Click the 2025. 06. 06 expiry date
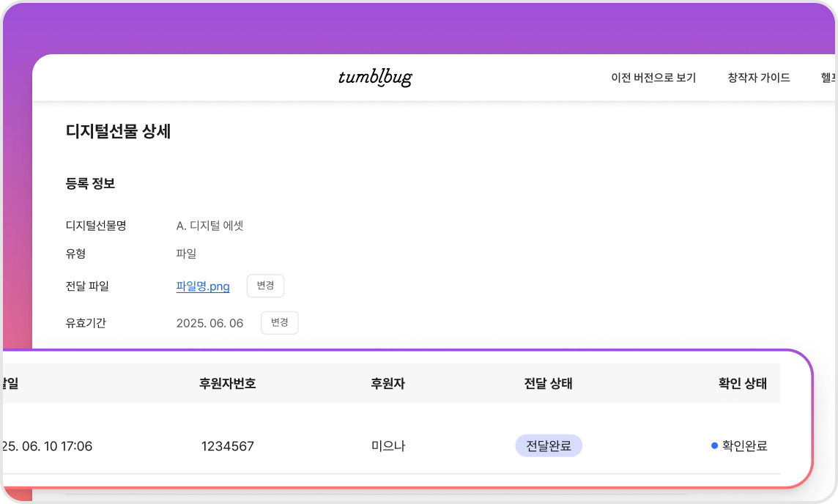The width and height of the screenshot is (838, 504). point(209,323)
